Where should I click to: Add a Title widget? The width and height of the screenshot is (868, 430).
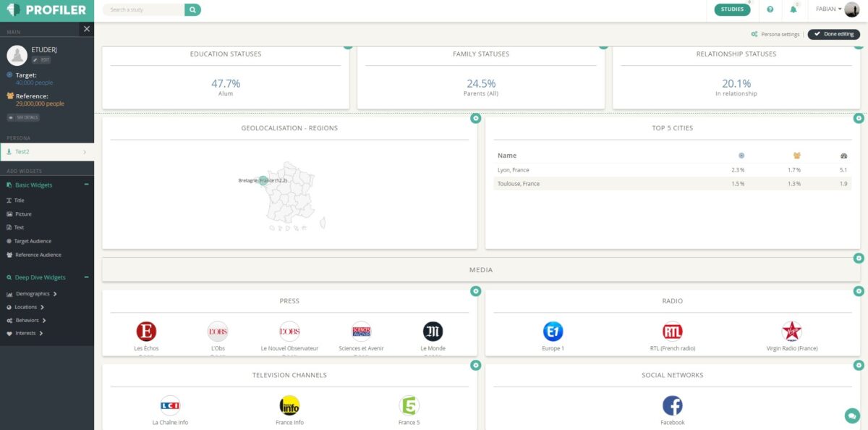point(15,200)
